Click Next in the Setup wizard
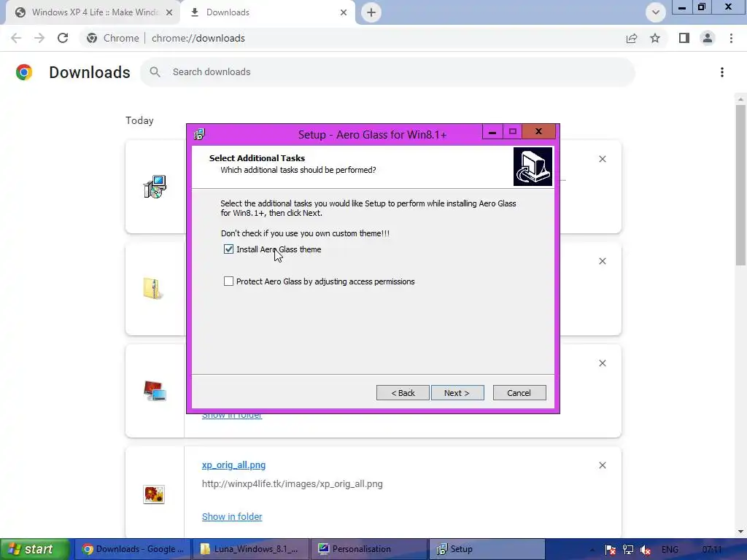 (457, 393)
